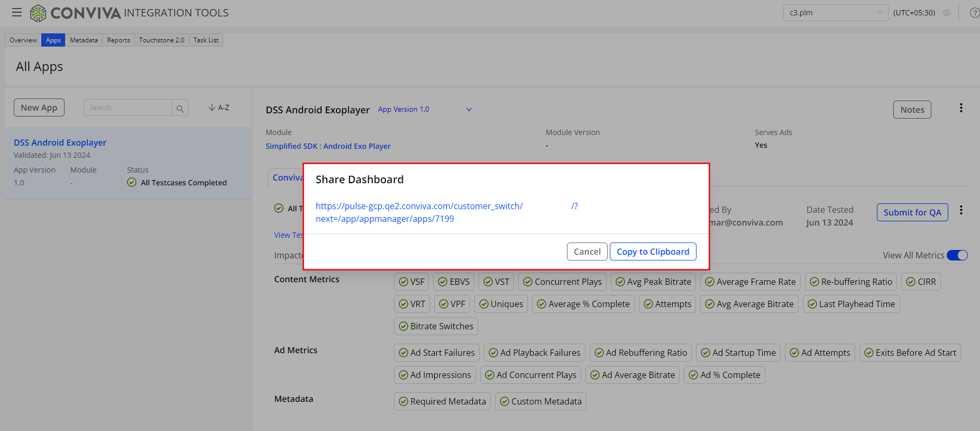Click the eye icon next to timezone
This screenshot has height=431, width=980.
tap(947, 13)
